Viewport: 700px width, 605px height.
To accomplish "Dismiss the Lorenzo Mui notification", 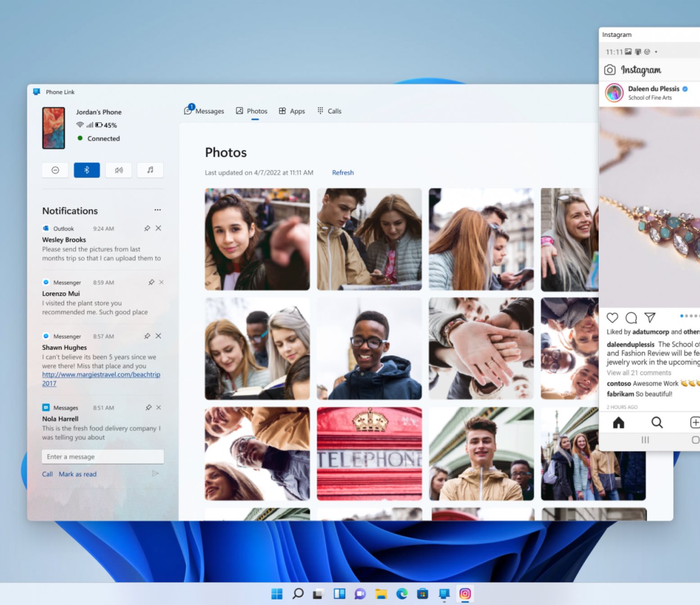I will (x=161, y=282).
